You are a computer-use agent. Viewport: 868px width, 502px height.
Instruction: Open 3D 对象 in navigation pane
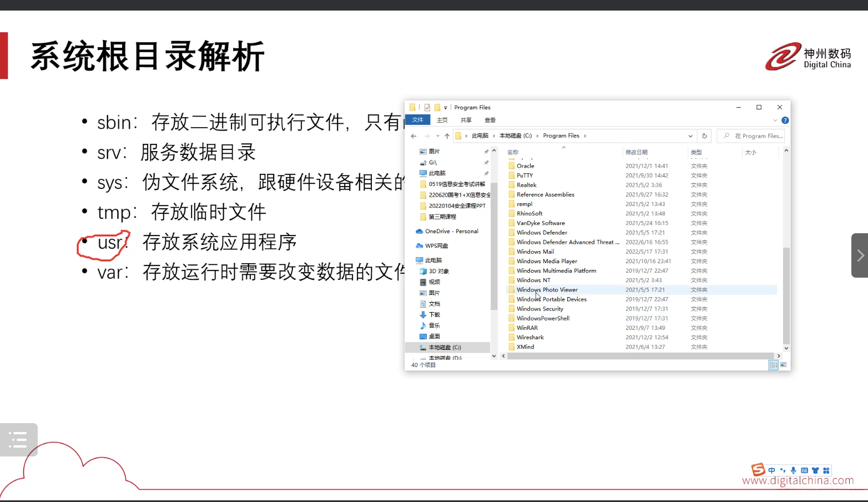(x=438, y=272)
